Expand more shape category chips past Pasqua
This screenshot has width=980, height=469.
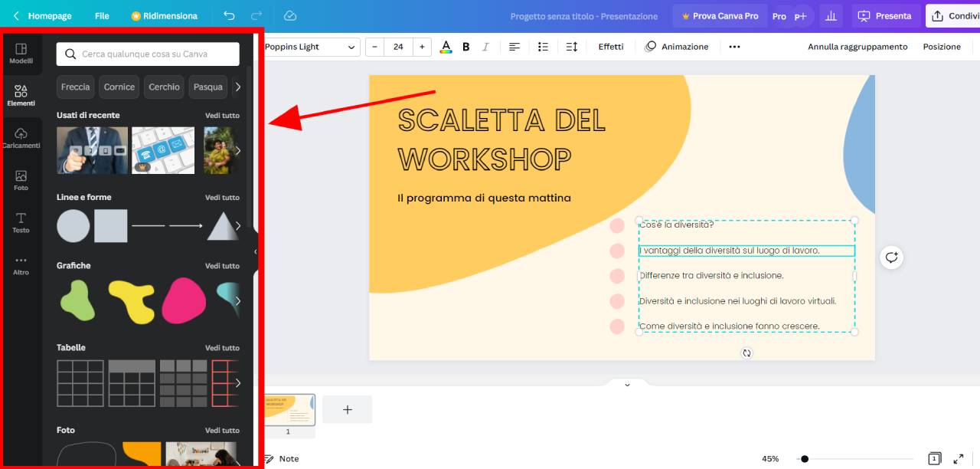[x=238, y=87]
